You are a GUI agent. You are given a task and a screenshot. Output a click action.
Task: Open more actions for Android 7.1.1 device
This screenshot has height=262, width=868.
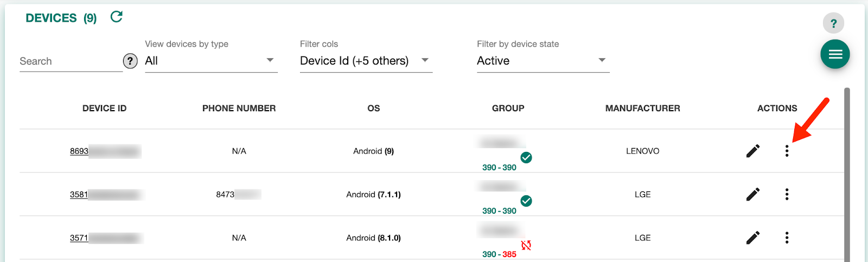click(x=787, y=194)
